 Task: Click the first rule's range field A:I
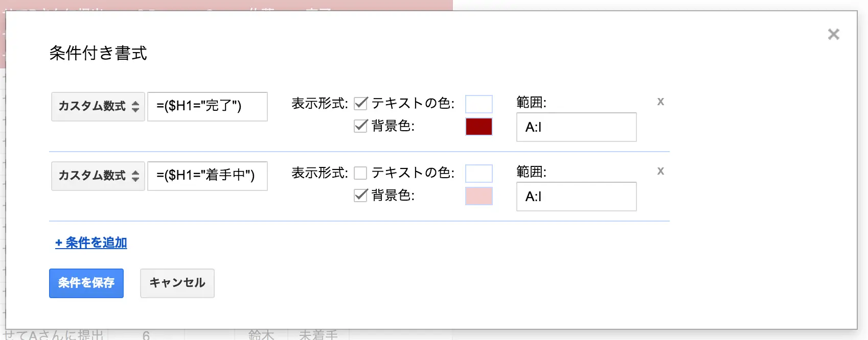[x=576, y=127]
